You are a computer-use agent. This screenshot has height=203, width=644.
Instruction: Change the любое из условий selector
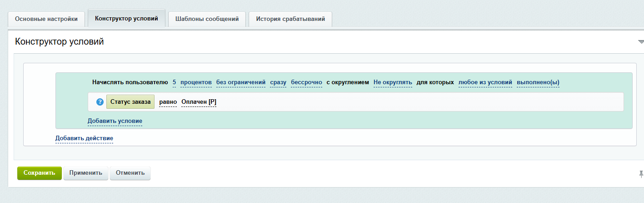pos(485,82)
